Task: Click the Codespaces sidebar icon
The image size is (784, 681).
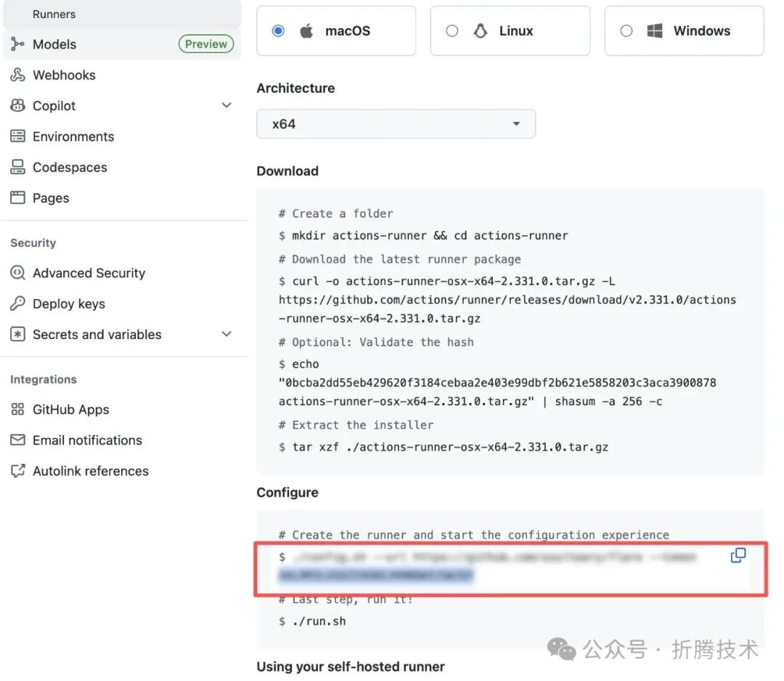Action: [17, 167]
